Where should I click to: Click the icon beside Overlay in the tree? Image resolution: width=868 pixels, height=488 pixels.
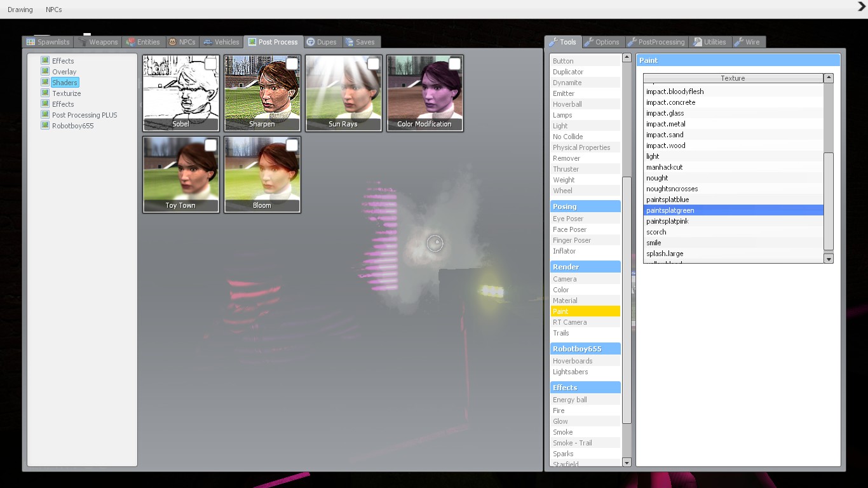click(45, 71)
